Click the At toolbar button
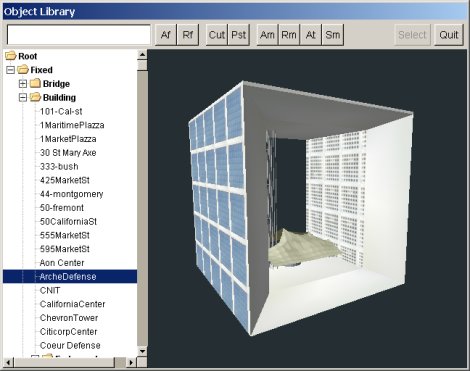The height and width of the screenshot is (371, 470). [x=311, y=35]
